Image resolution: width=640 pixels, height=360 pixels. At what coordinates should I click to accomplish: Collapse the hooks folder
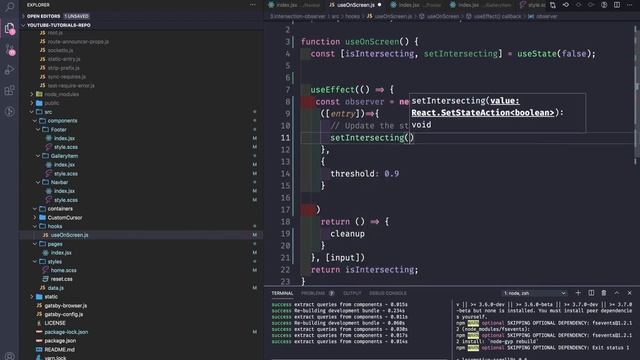point(35,226)
